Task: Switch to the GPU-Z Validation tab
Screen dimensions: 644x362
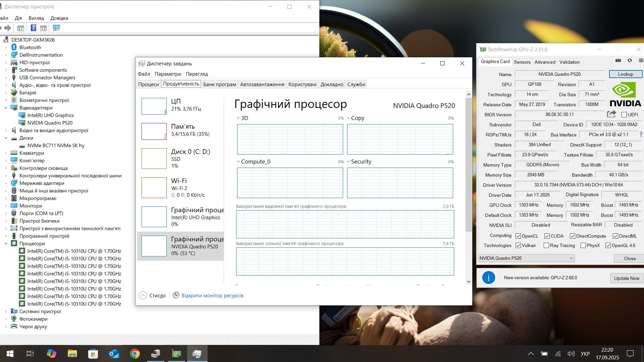Action: pos(569,62)
